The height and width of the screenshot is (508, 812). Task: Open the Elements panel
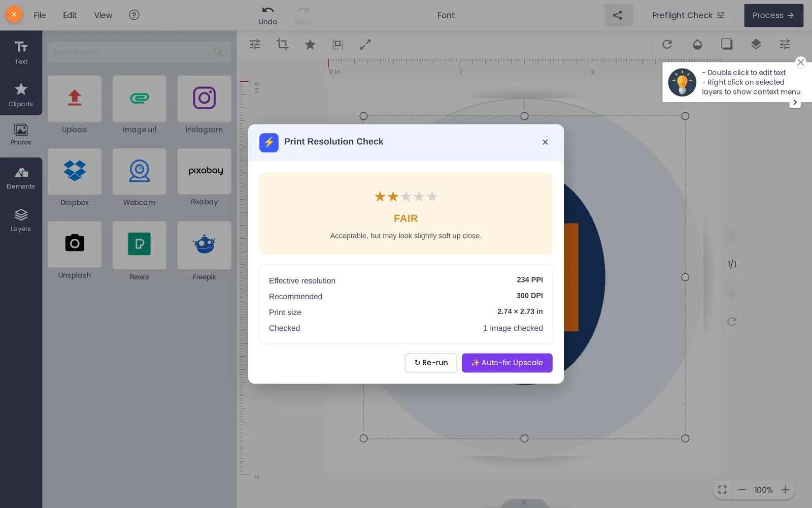point(21,178)
